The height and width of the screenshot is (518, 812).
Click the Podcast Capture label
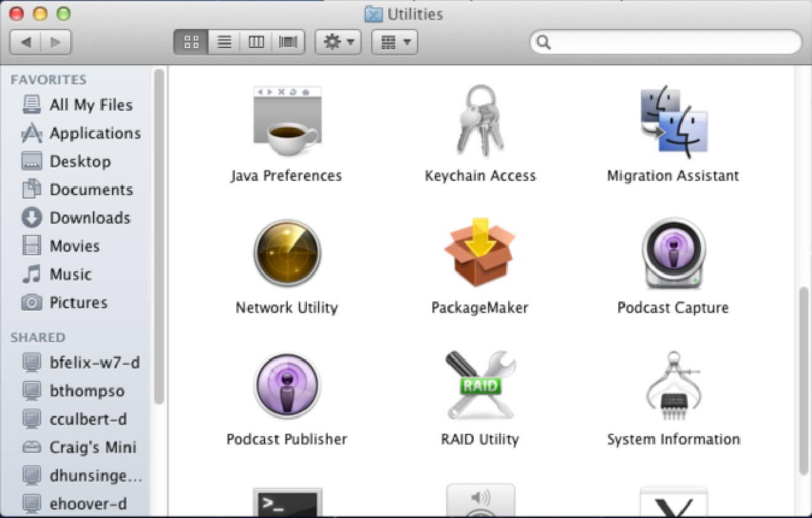coord(673,308)
